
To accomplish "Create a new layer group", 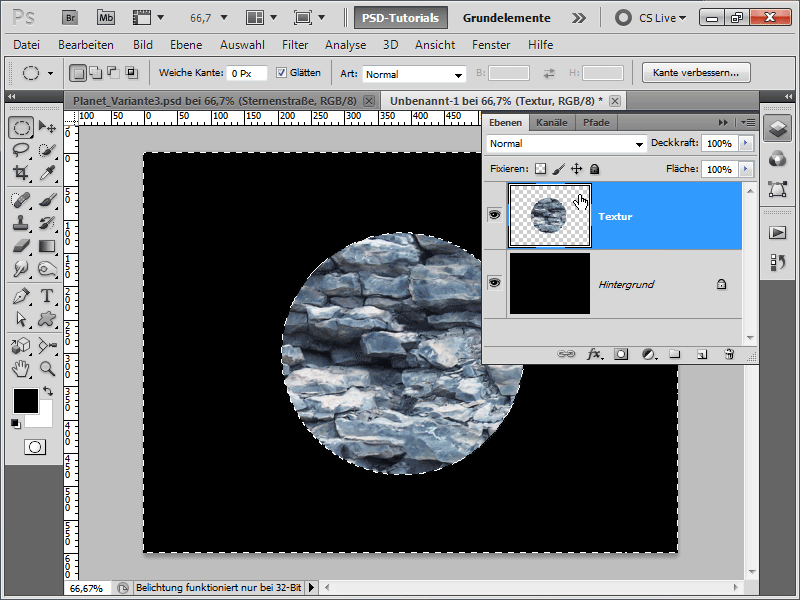I will pyautogui.click(x=675, y=354).
